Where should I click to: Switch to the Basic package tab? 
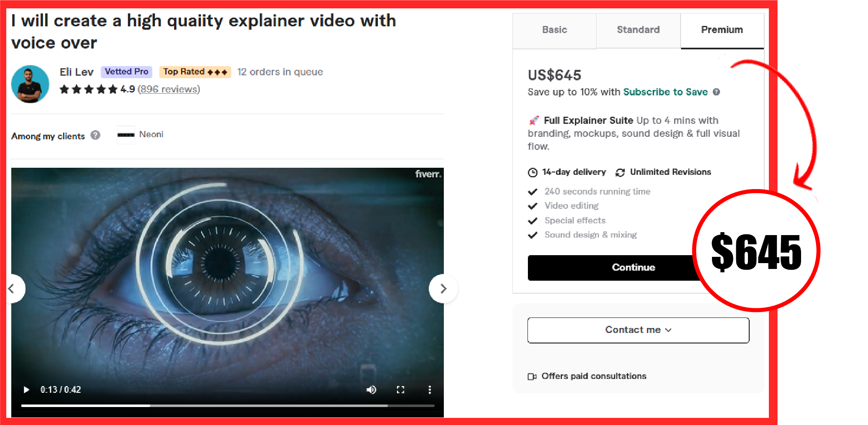[554, 30]
